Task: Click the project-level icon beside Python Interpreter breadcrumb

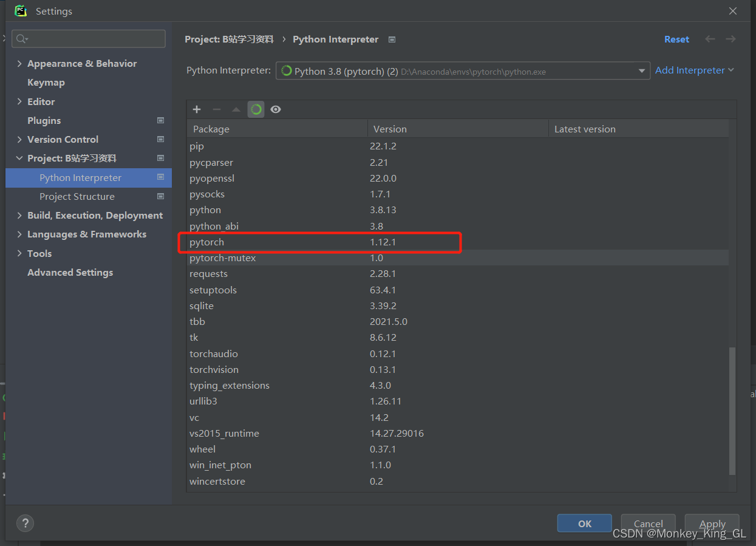Action: click(392, 39)
